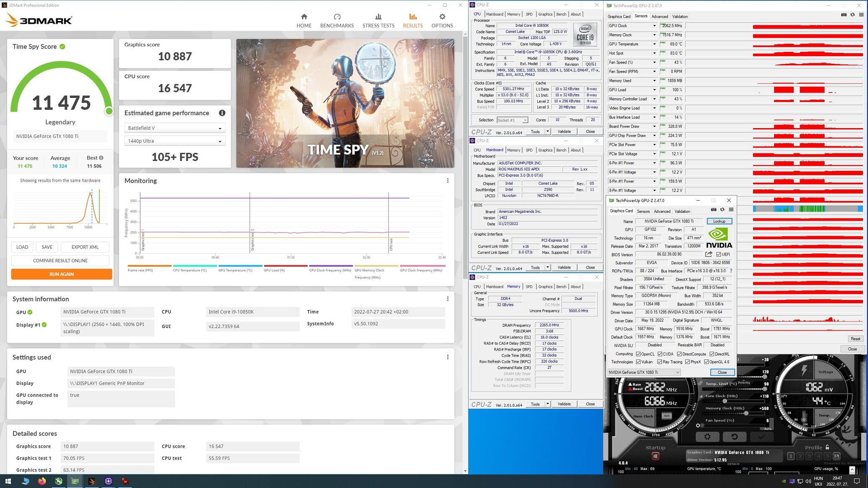Open Graphics tab in the CPU-Z Memory window

[545, 287]
